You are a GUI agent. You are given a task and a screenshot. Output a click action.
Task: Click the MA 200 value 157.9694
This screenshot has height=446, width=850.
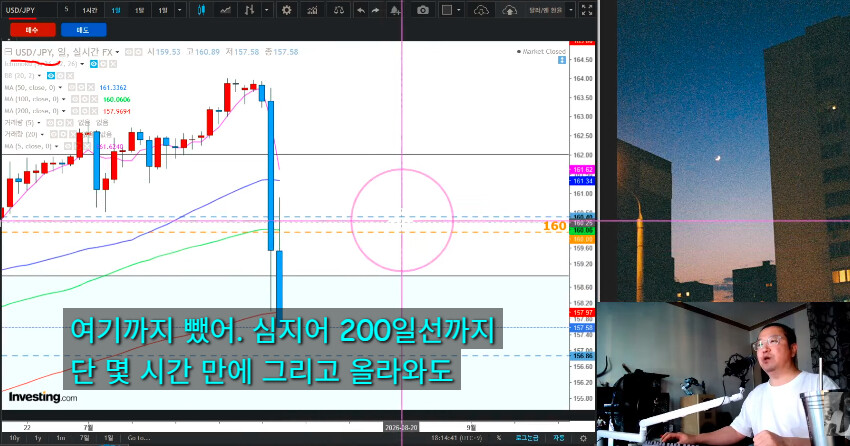tap(117, 111)
